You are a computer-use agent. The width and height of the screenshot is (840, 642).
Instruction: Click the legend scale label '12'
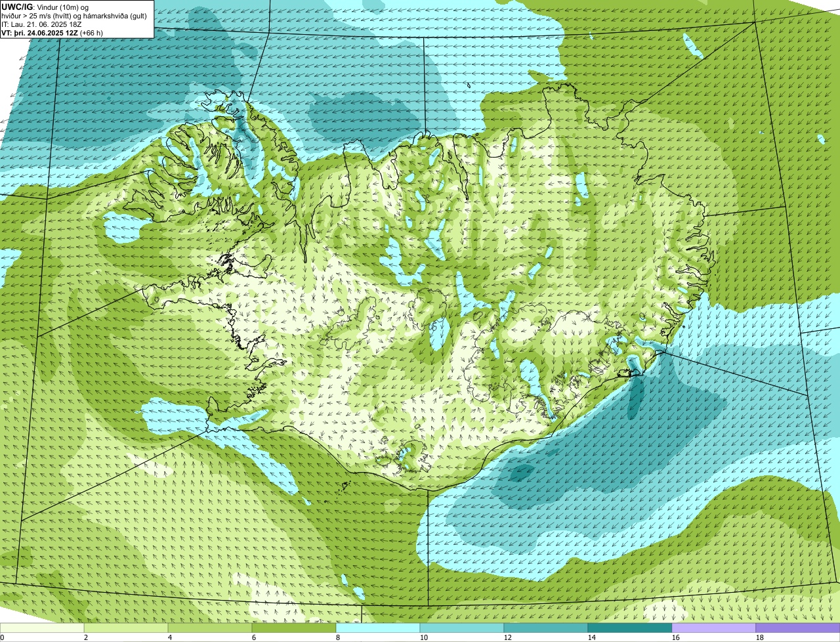(508, 637)
